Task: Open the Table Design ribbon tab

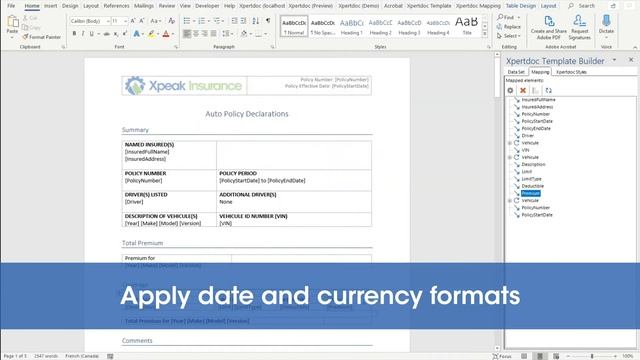Action: click(x=520, y=6)
